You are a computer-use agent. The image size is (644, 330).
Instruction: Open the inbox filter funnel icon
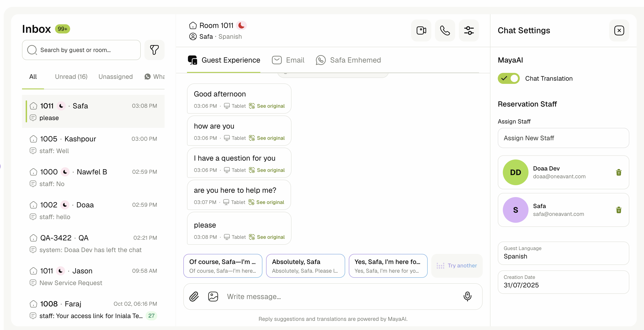[x=154, y=50]
